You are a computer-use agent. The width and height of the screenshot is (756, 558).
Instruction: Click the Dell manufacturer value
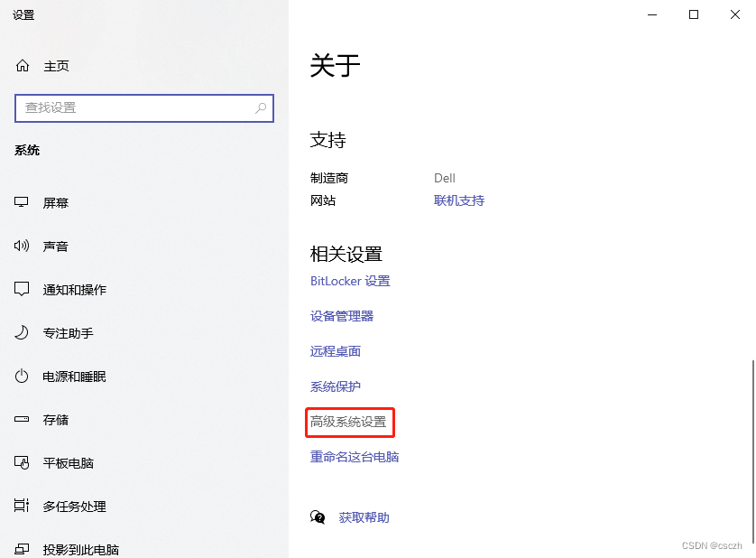click(x=445, y=178)
